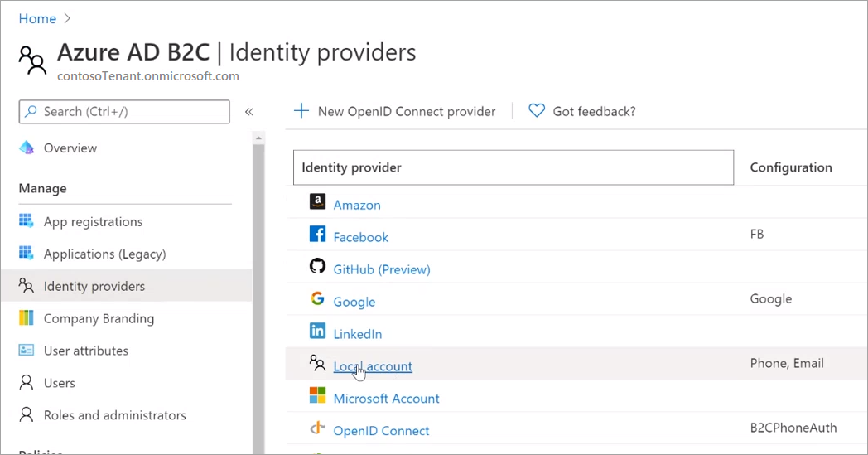Go to Home breadcrumb link

coord(37,18)
